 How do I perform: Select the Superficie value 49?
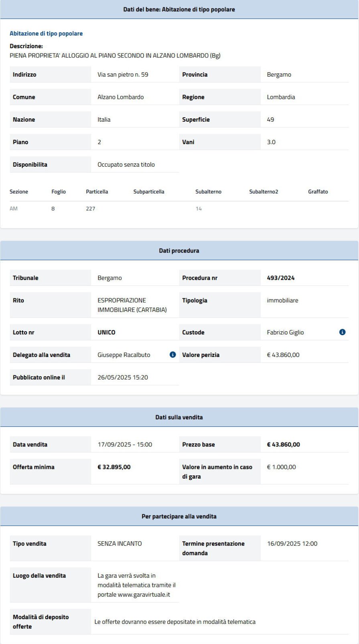point(270,120)
